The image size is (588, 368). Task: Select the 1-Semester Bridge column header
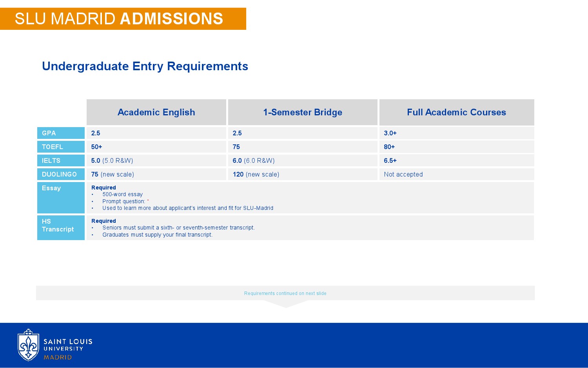(x=303, y=112)
